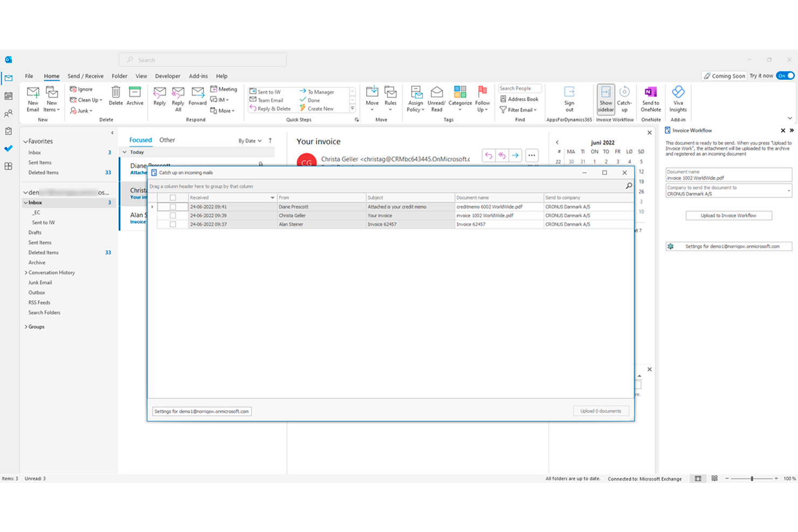Click Send to OneNote
798x532 pixels.
650,99
